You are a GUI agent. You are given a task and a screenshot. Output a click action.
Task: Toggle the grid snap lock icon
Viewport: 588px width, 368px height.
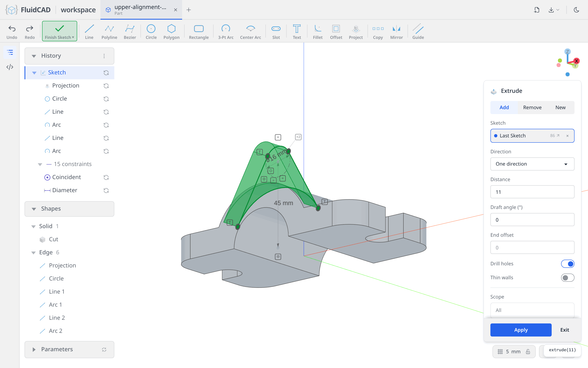click(528, 351)
